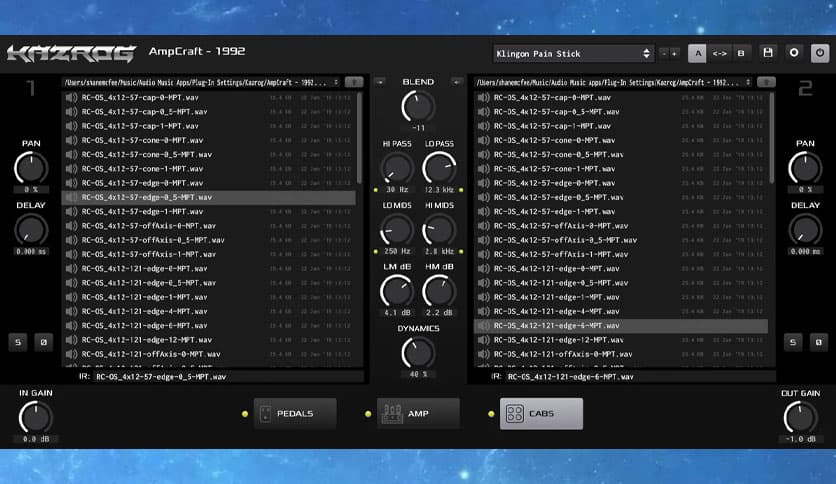Switch to the AMP section

[418, 413]
